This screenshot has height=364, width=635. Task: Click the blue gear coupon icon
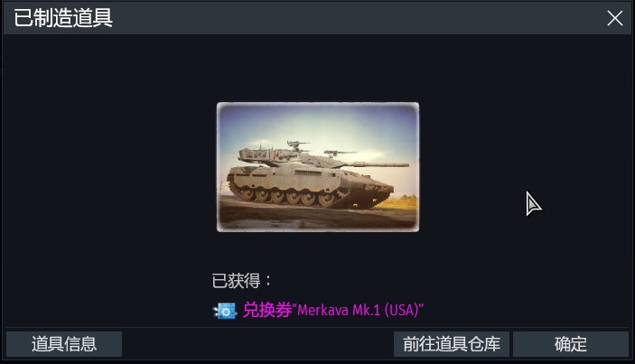click(x=225, y=311)
